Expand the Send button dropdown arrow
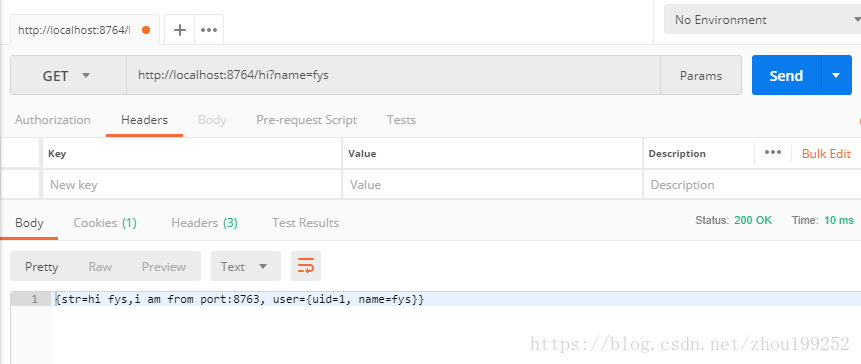861x364 pixels. point(836,75)
